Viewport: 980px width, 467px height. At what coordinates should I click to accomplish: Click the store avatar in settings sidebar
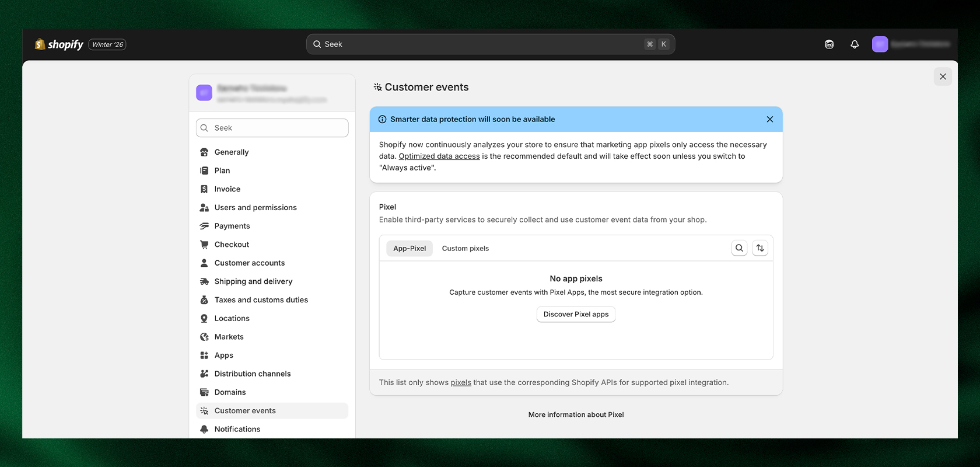(x=204, y=93)
